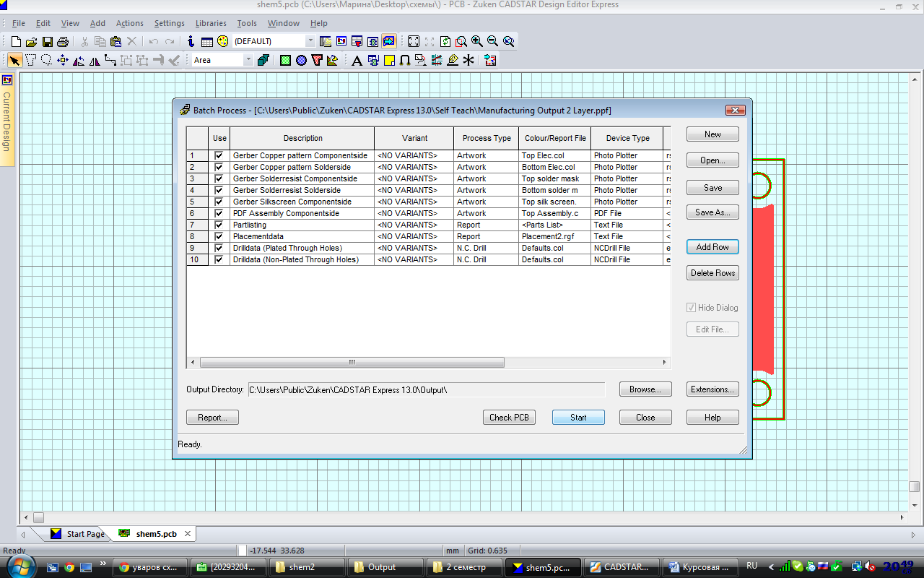Click the Description column header

[302, 138]
